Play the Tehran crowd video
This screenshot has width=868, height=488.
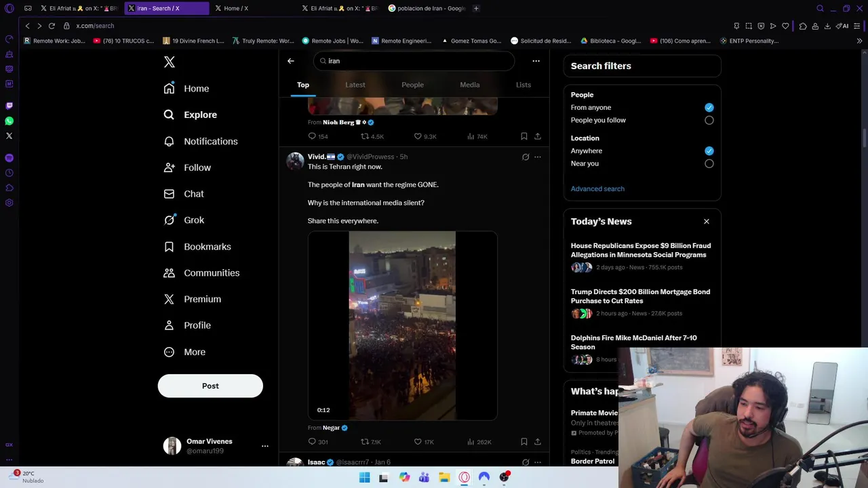403,325
